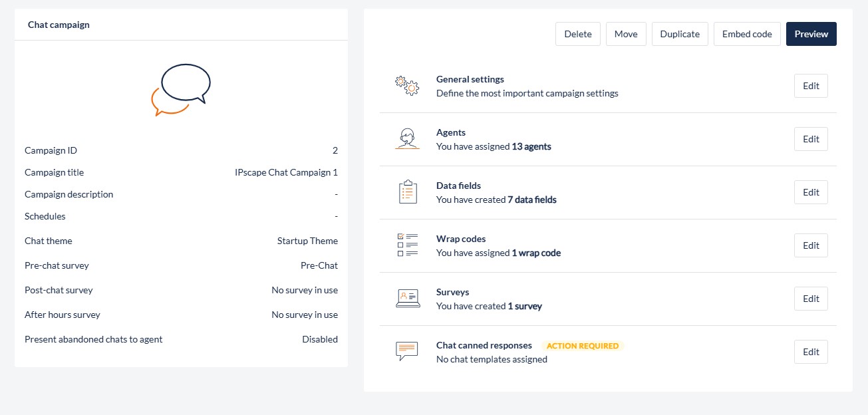Click the ACTION REQUIRED badge
This screenshot has height=415, width=868.
[583, 346]
